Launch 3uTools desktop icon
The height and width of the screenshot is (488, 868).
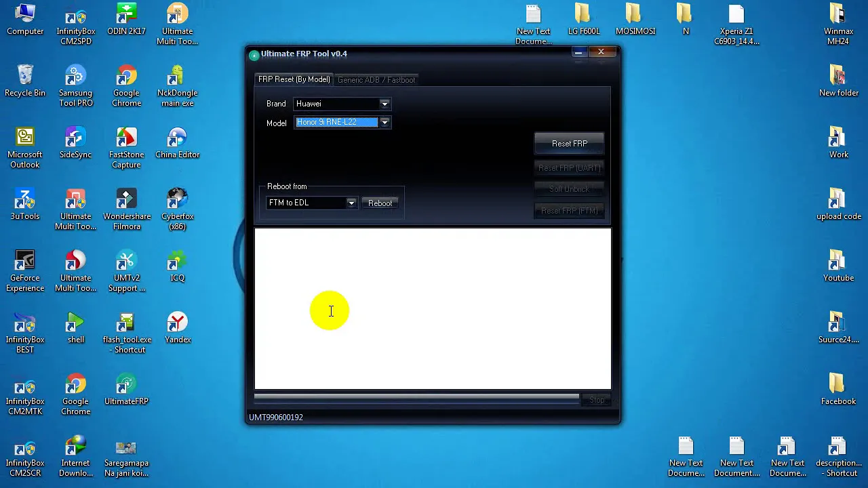25,205
